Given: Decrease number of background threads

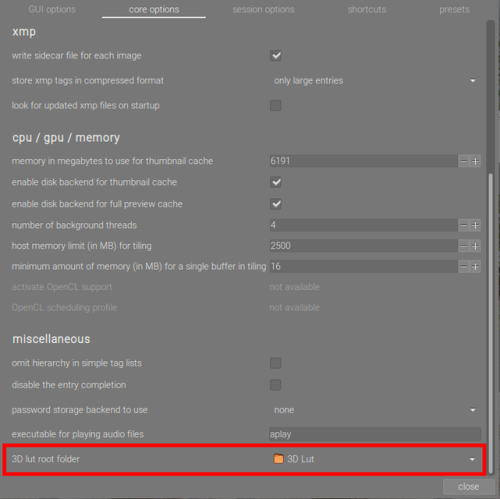Looking at the screenshot, I should tap(464, 225).
